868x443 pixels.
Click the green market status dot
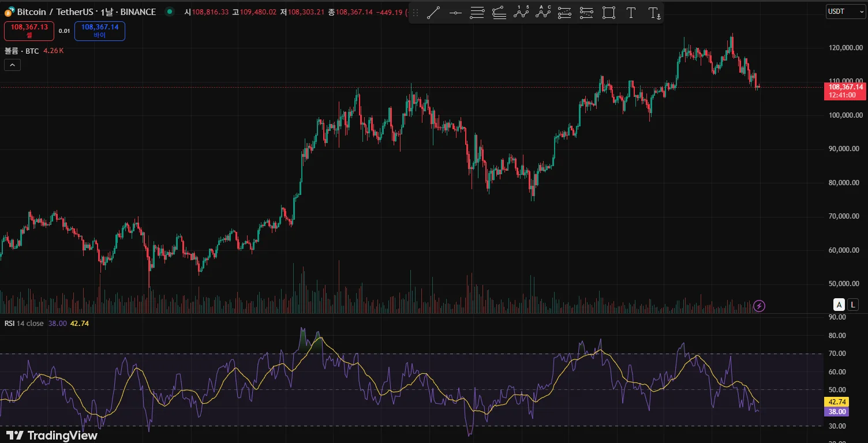pos(169,12)
